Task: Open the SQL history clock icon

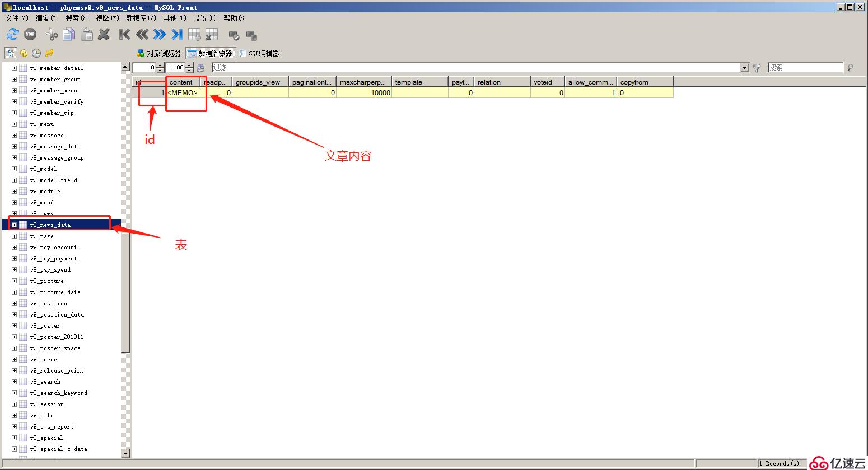Action: tap(36, 53)
